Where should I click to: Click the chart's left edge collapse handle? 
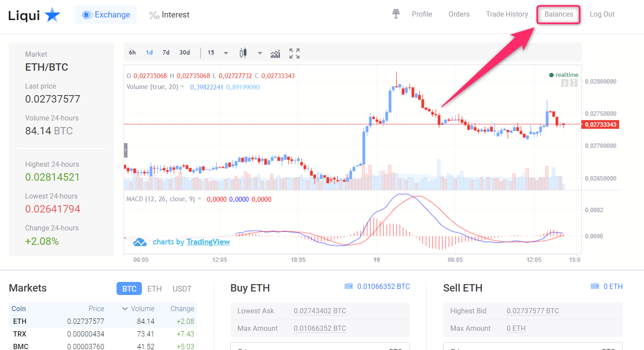coord(126,150)
